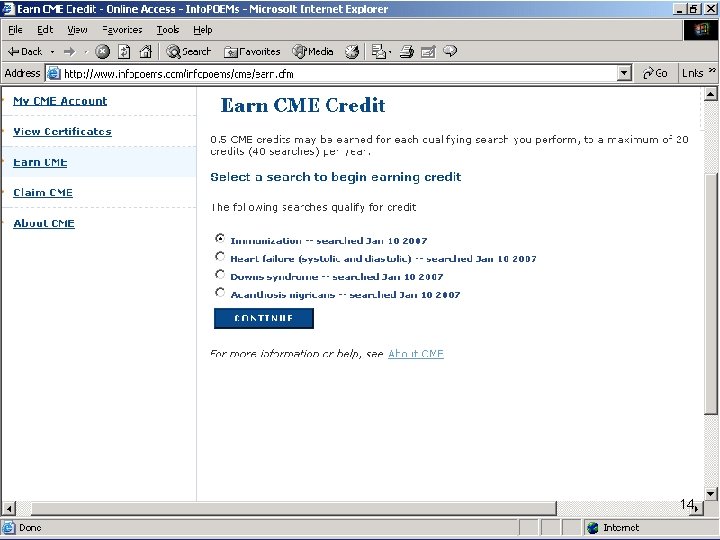Click the Discuss toolbar icon

450,51
